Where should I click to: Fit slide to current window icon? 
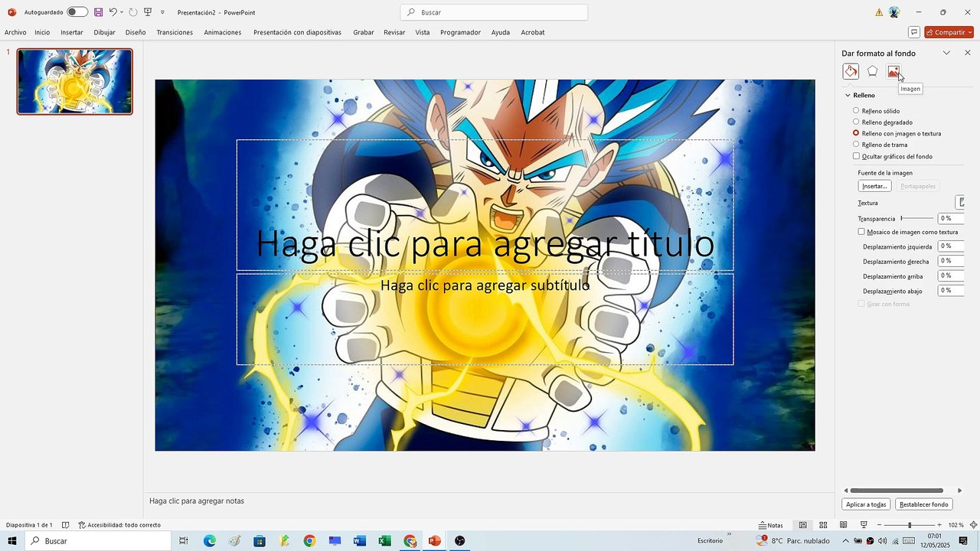pyautogui.click(x=973, y=525)
